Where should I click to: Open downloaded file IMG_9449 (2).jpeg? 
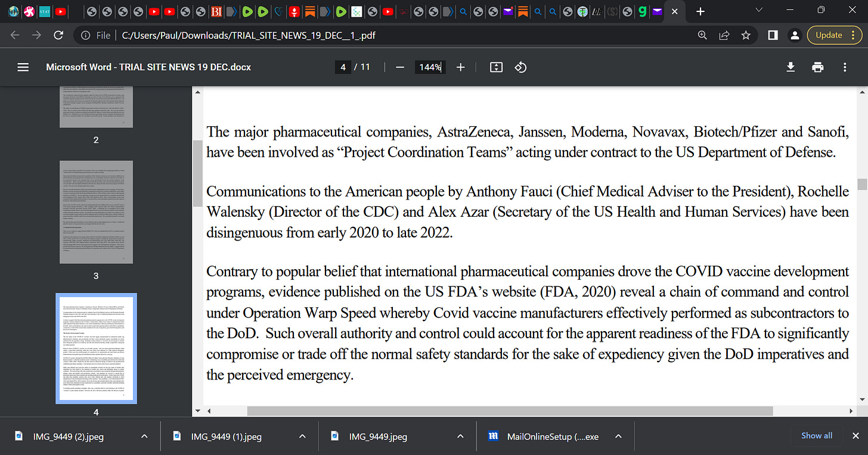coord(68,437)
